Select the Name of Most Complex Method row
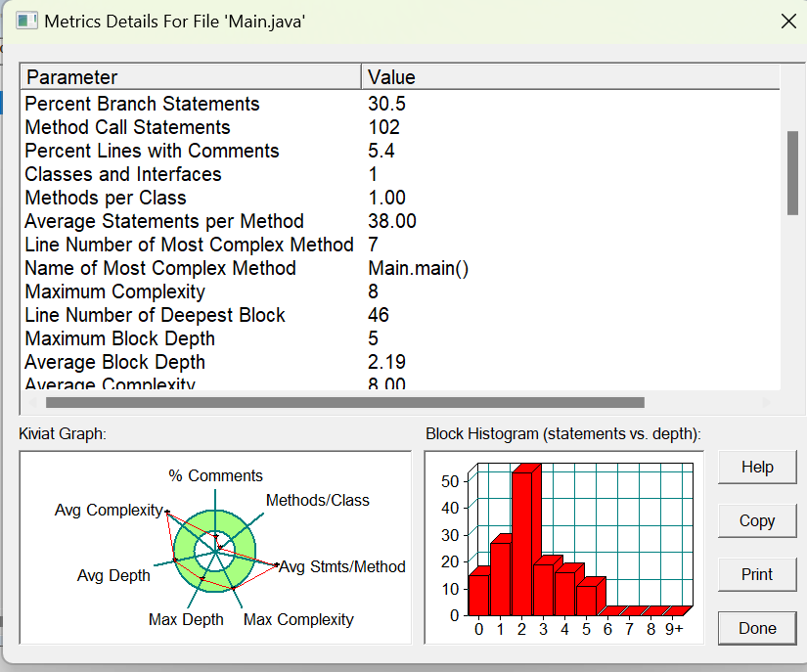The height and width of the screenshot is (672, 807). tap(400, 268)
